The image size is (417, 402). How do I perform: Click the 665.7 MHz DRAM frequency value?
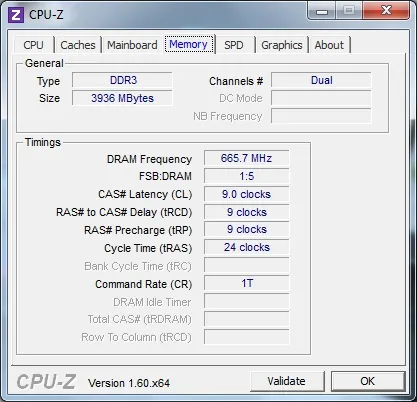coord(247,158)
